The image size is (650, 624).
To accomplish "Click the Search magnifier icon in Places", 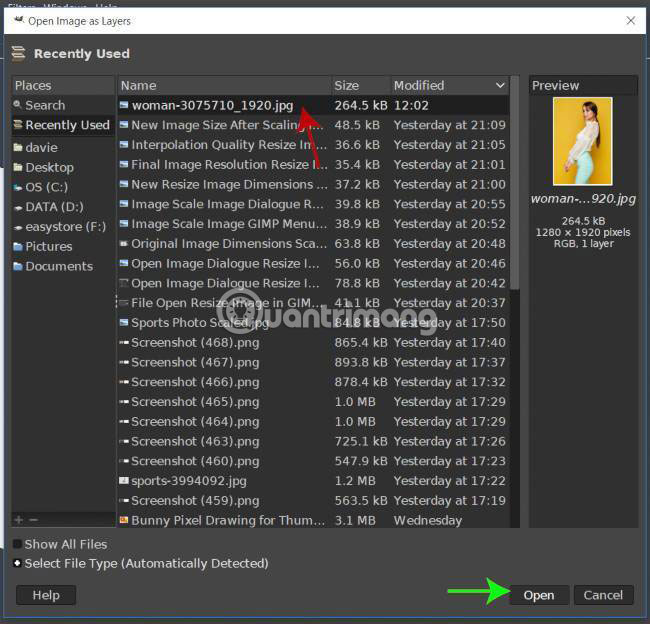I will 17,104.
